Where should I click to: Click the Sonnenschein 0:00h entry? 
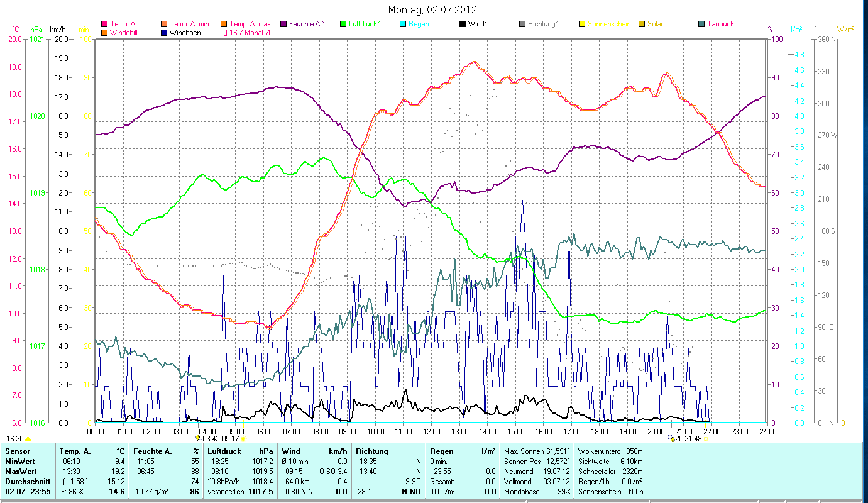coord(610,491)
